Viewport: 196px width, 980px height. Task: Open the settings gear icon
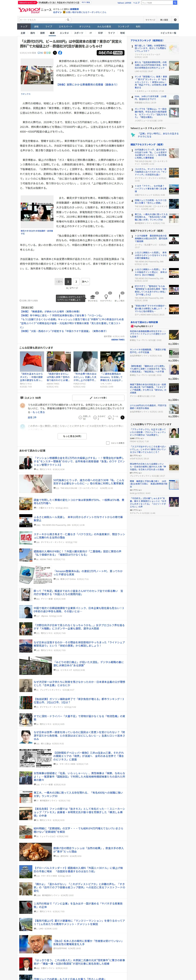click(175, 20)
